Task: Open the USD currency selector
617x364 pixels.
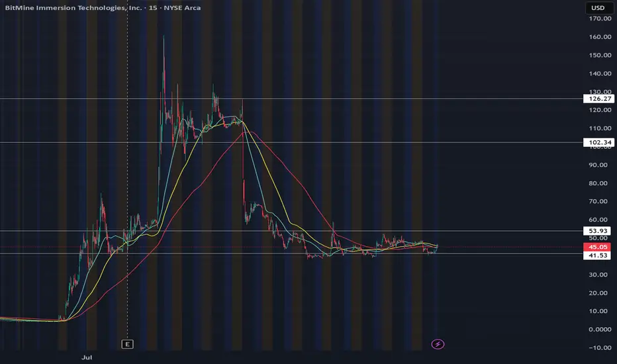Action: coord(598,8)
